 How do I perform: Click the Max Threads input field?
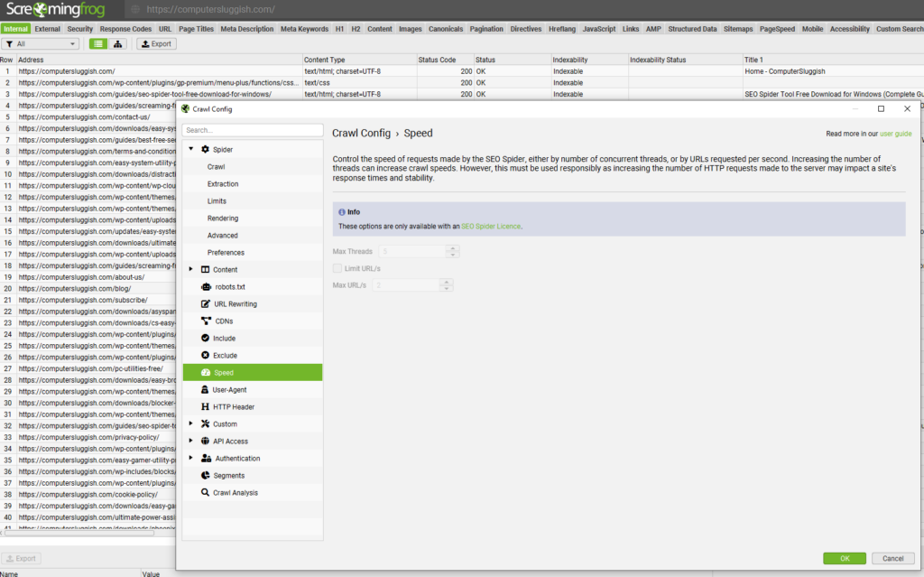(413, 251)
